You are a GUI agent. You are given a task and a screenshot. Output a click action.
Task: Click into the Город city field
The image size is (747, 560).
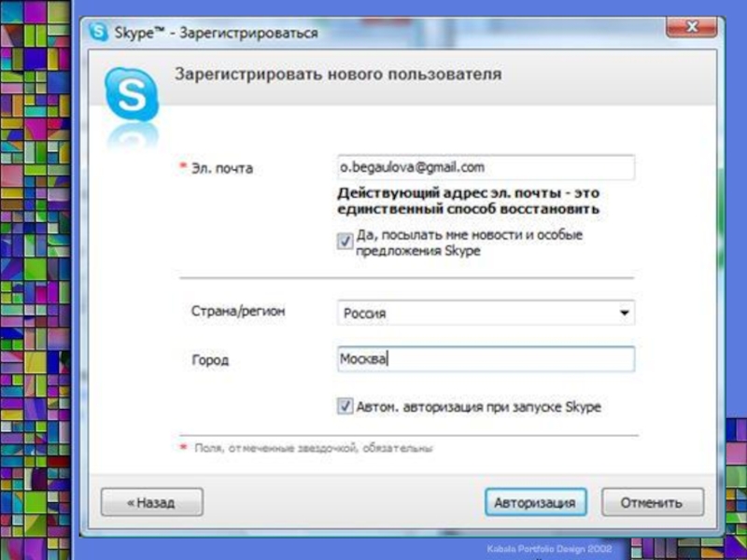click(486, 358)
